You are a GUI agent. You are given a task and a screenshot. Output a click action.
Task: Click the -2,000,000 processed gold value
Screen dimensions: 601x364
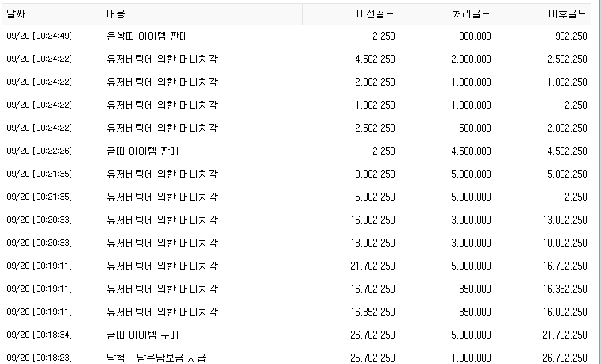(x=466, y=59)
